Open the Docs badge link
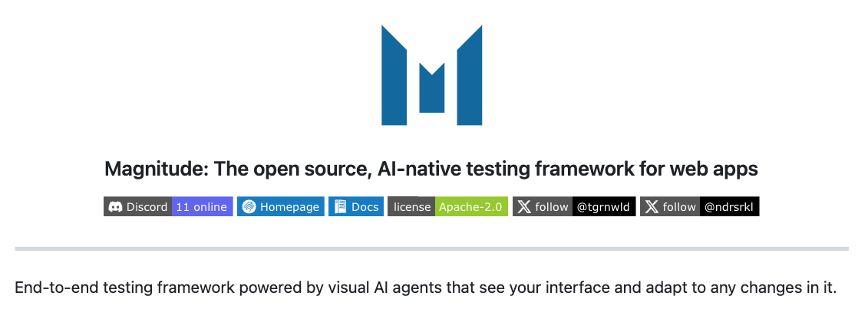 coord(356,207)
